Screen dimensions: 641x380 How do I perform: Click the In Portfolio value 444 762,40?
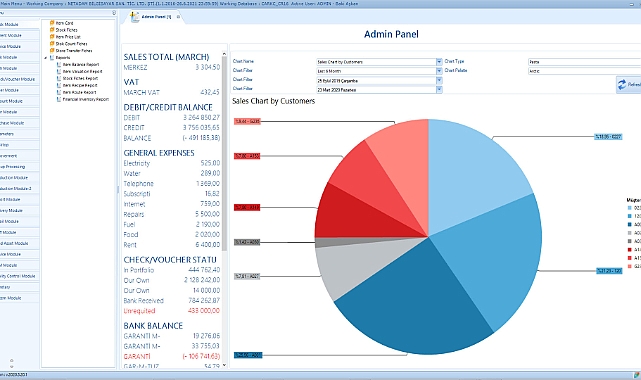tap(204, 270)
